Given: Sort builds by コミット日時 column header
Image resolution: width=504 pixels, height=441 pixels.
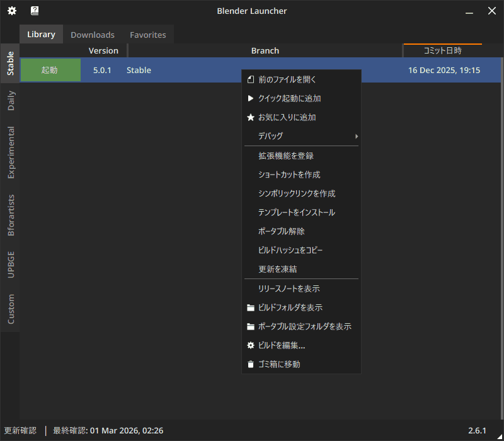Looking at the screenshot, I should click(x=442, y=50).
